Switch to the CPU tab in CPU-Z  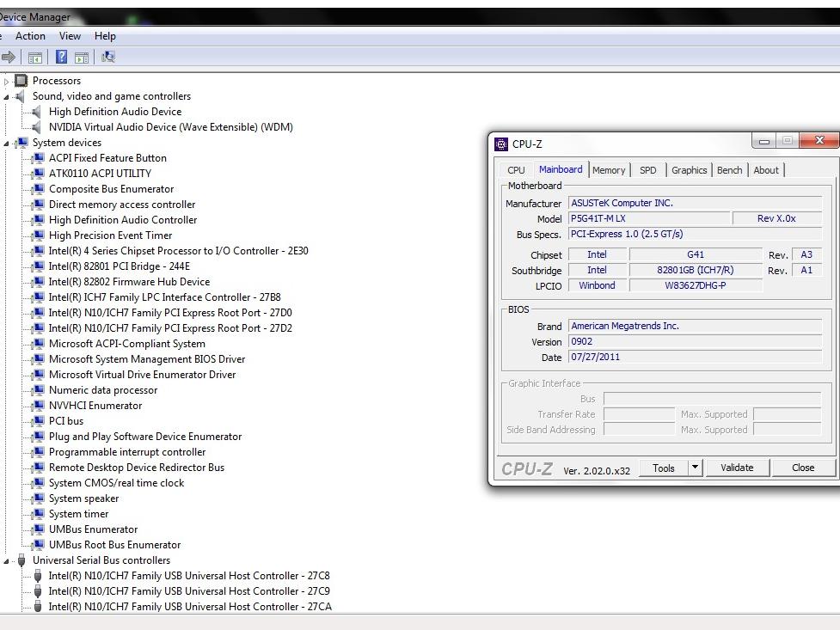516,170
